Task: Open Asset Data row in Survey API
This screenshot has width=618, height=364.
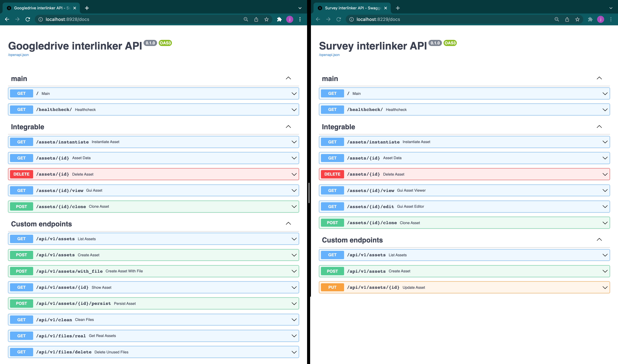Action: [x=464, y=158]
